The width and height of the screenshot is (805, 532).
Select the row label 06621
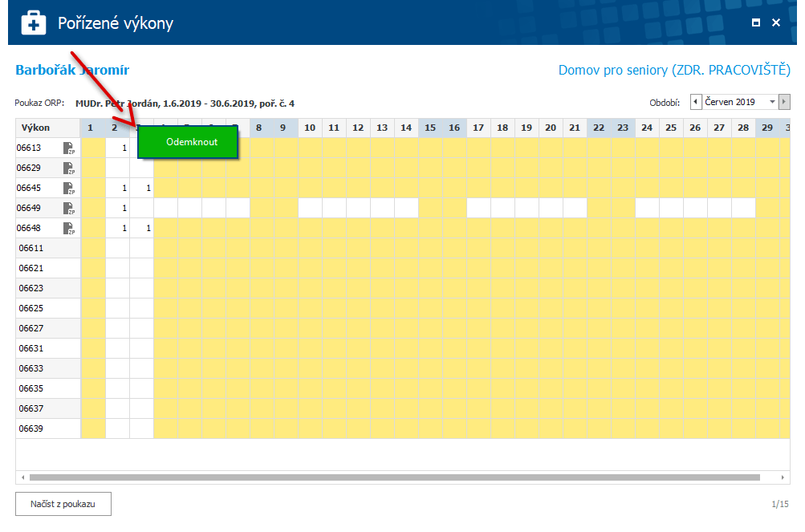point(31,268)
